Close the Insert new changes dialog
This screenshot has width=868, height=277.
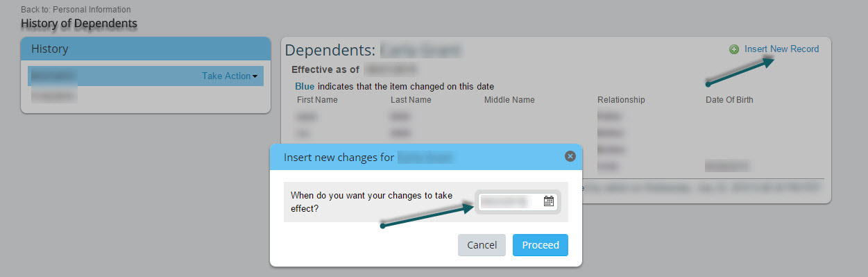click(x=570, y=156)
